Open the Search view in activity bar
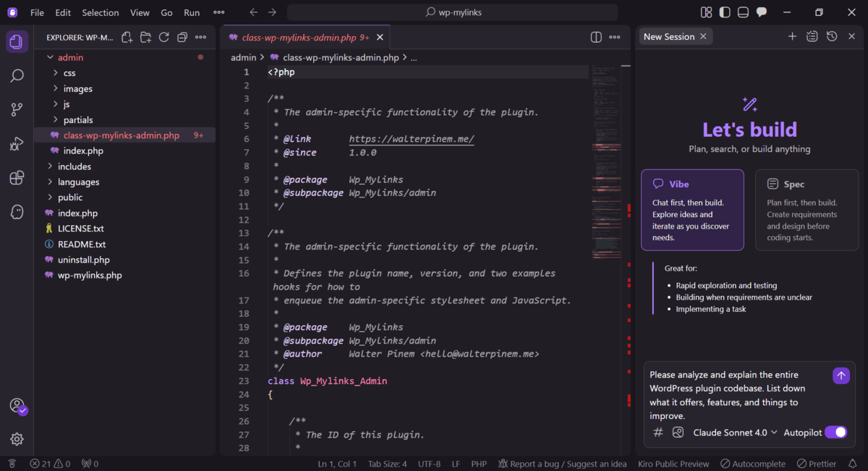The width and height of the screenshot is (868, 471). coord(17,75)
